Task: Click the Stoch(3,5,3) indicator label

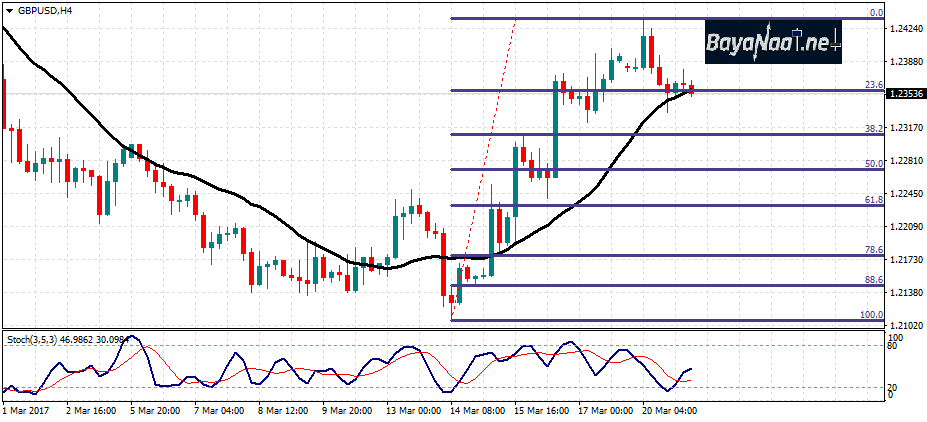Action: pos(67,340)
